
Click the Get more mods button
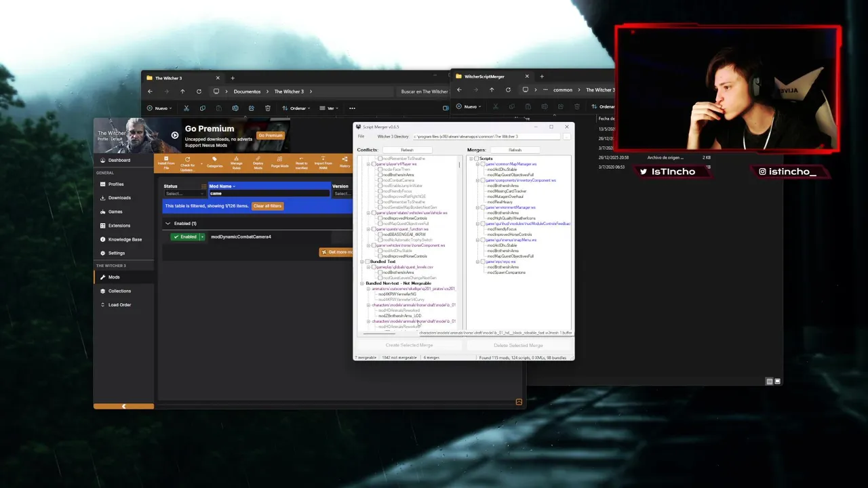pos(336,252)
